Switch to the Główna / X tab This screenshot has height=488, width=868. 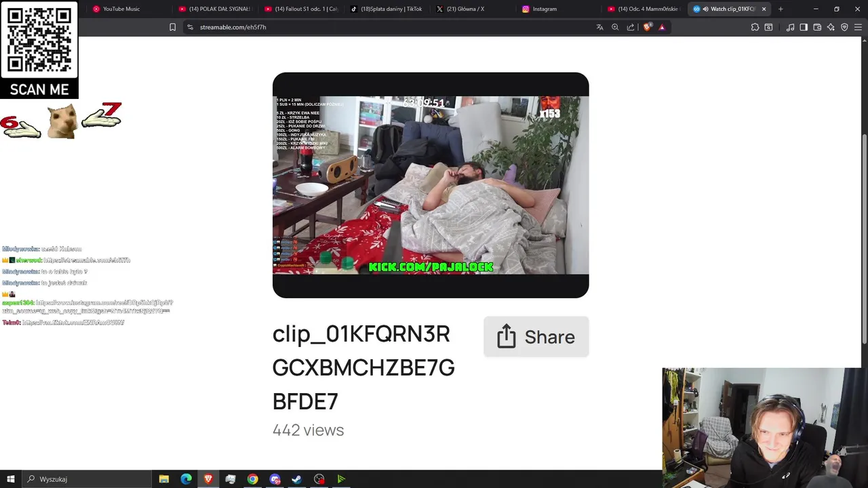click(x=473, y=9)
